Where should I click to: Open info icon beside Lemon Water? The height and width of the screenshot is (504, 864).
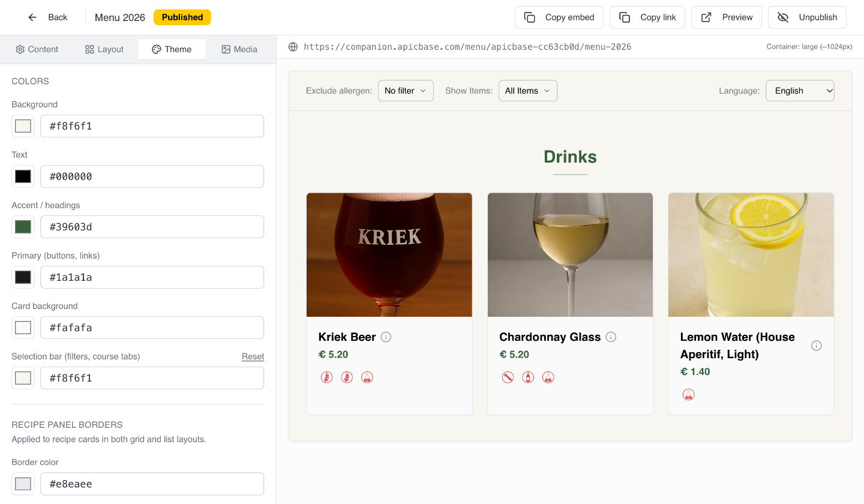coord(816,346)
